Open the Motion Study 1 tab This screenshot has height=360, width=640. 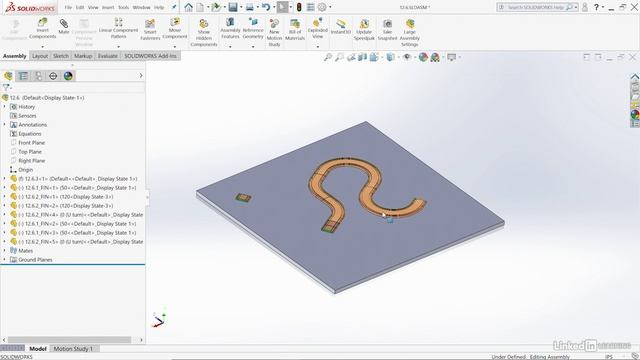coord(73,349)
